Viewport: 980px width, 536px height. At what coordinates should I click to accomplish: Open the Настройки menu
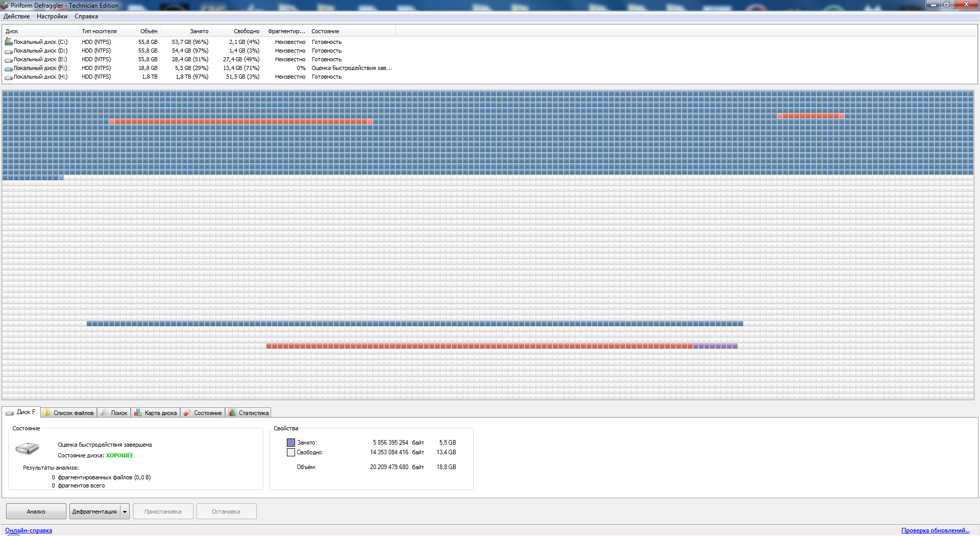pyautogui.click(x=52, y=16)
